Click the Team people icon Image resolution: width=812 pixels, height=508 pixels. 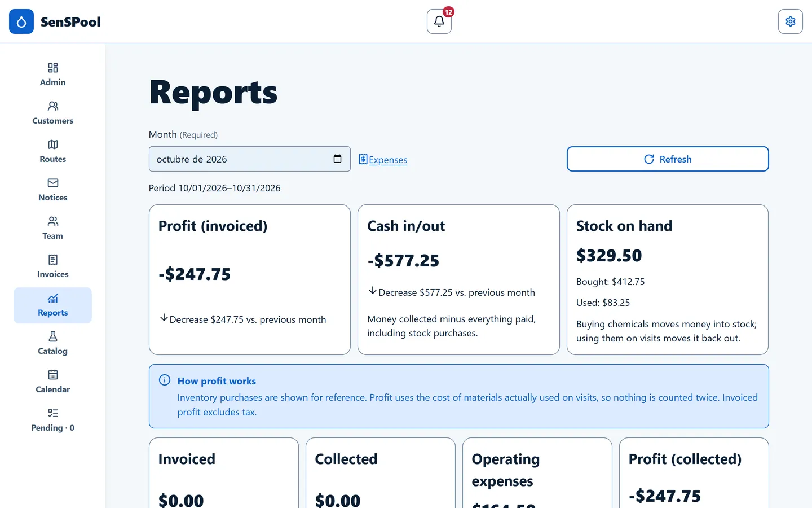tap(53, 221)
